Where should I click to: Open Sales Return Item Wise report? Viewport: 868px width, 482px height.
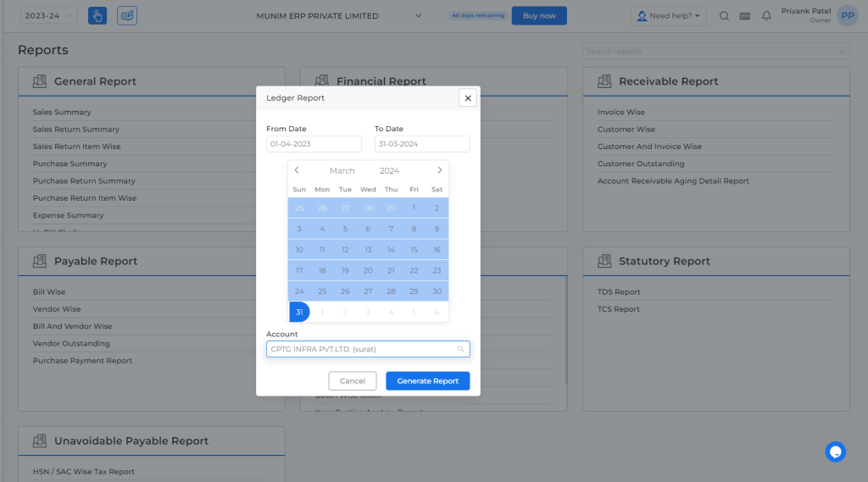point(76,146)
